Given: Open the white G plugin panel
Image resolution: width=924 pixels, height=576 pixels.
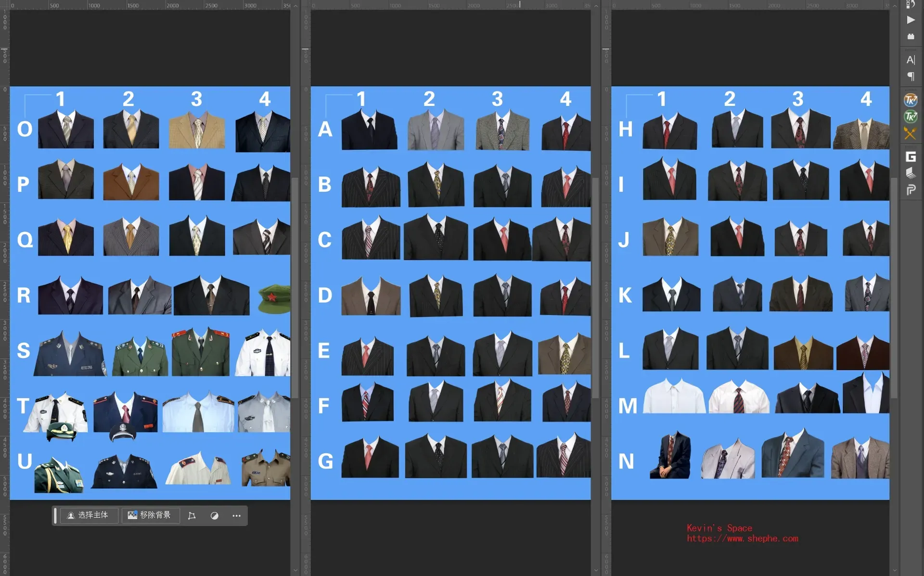Looking at the screenshot, I should tap(911, 157).
